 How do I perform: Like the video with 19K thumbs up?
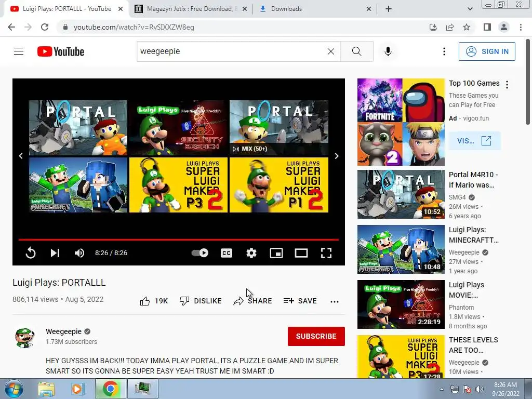(154, 301)
